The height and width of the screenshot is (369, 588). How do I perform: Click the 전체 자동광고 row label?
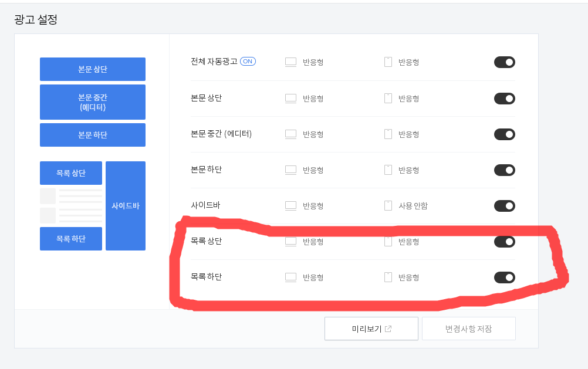(214, 62)
